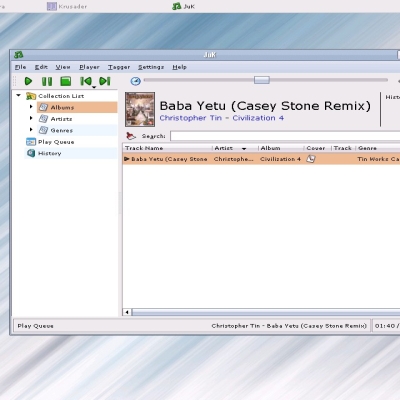Click the horizontal scrollbar left arrow
The width and height of the screenshot is (400, 400).
click(x=127, y=312)
